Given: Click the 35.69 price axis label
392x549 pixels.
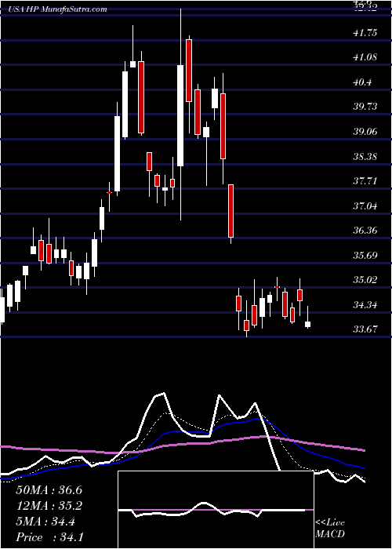Looking at the screenshot, I should [365, 255].
